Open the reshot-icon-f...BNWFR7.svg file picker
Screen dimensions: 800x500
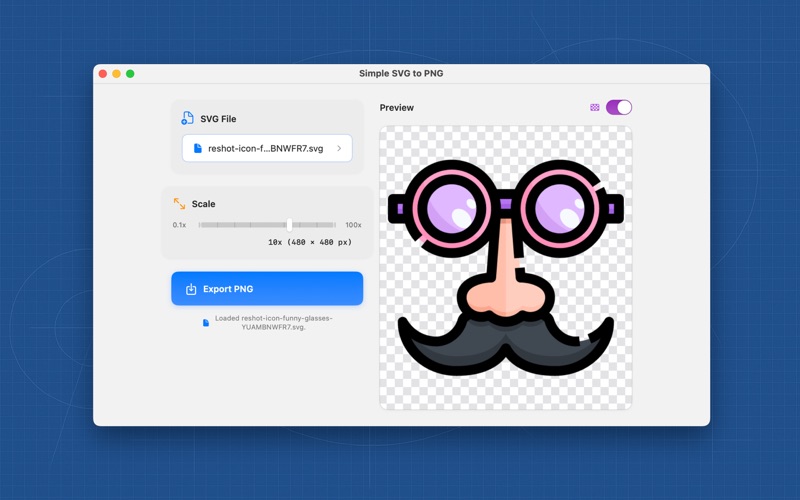point(267,148)
